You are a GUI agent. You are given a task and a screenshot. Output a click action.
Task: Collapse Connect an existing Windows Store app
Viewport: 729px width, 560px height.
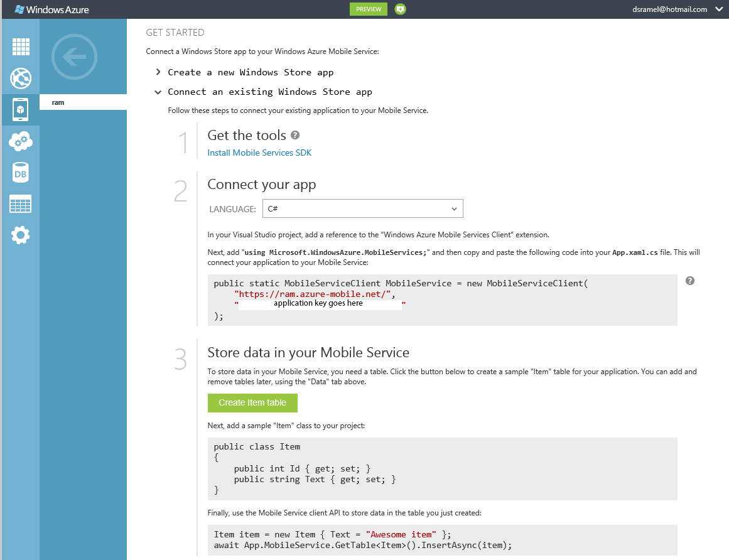coord(269,92)
